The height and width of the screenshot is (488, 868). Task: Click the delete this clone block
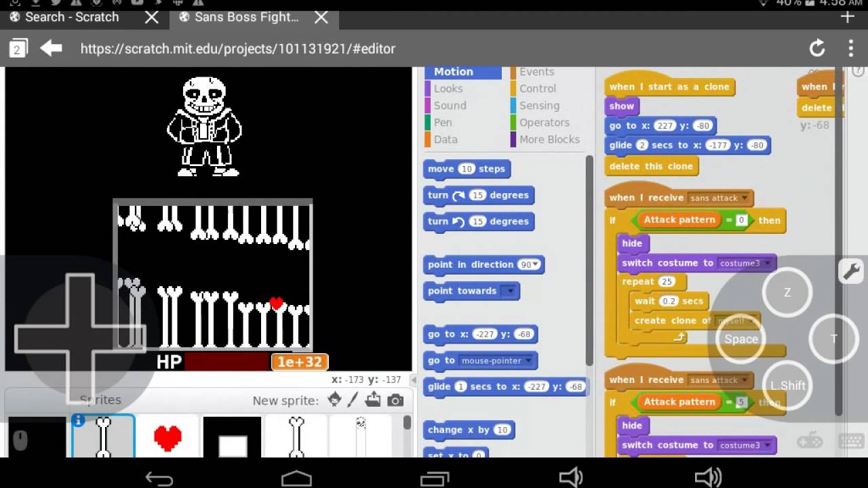[x=651, y=166]
